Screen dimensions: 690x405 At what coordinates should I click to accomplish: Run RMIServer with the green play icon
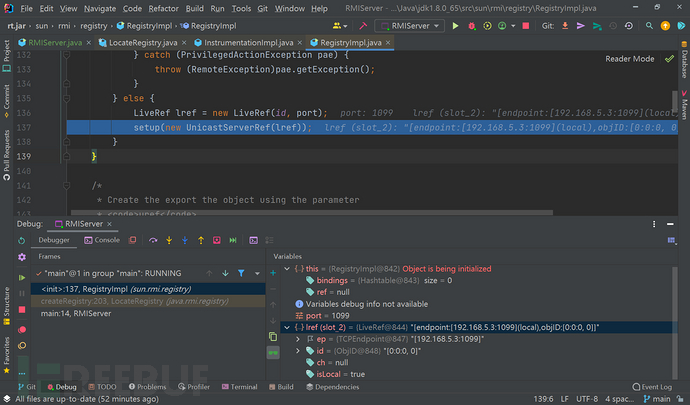pos(455,26)
